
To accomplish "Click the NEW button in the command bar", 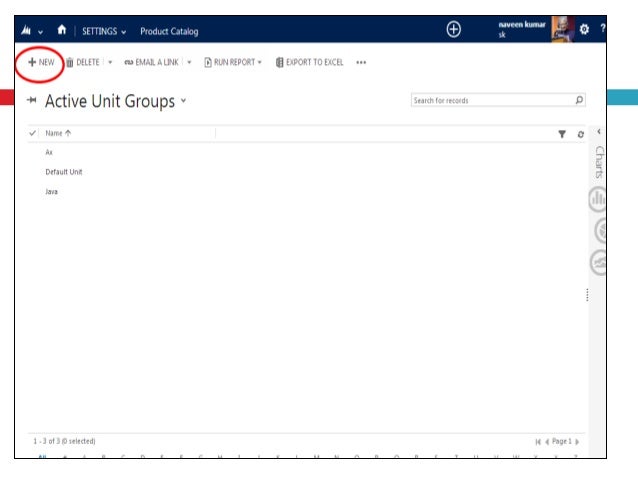I will click(41, 62).
